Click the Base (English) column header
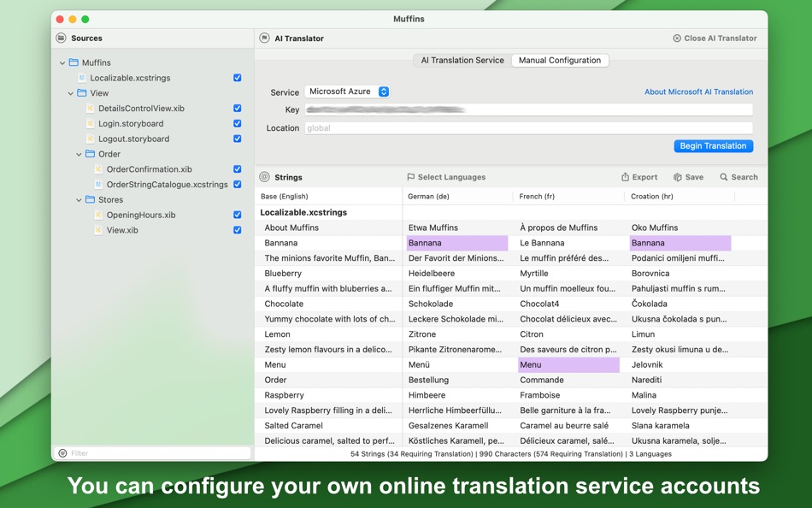This screenshot has height=508, width=812. [328, 197]
